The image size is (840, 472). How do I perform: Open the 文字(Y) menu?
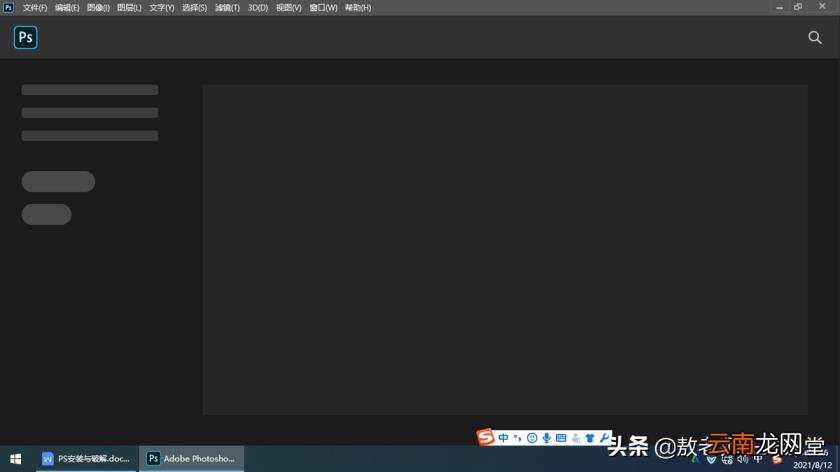162,8
